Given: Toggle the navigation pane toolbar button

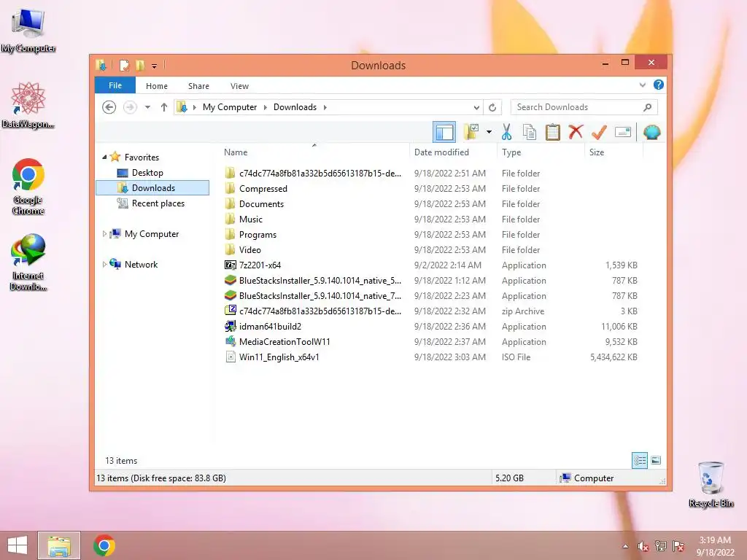Looking at the screenshot, I should [x=444, y=133].
